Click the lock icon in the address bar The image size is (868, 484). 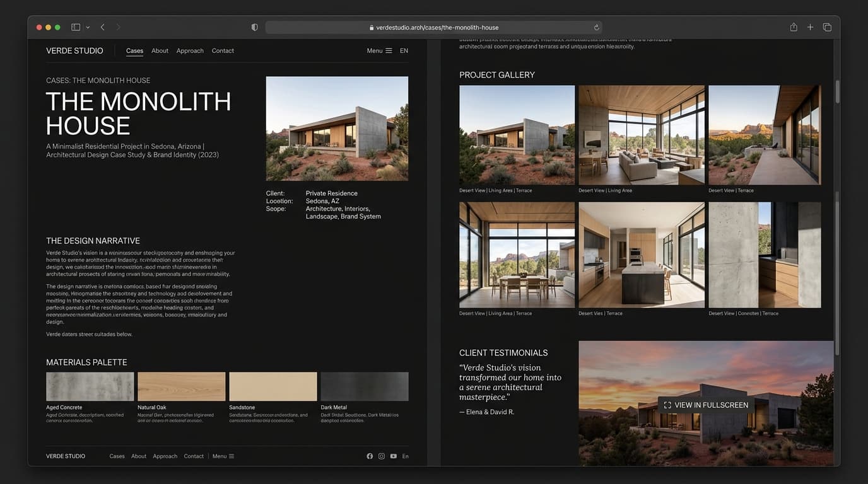tap(372, 28)
